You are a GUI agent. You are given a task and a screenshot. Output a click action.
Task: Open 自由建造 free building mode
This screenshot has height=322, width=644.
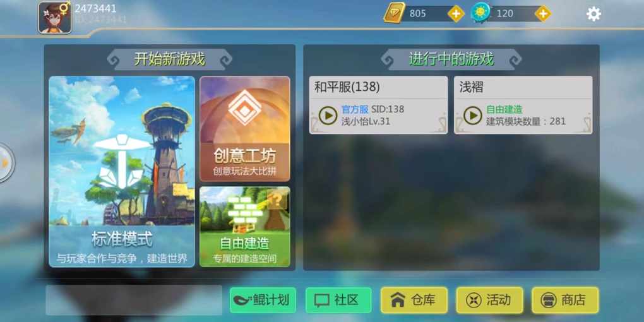pos(245,227)
